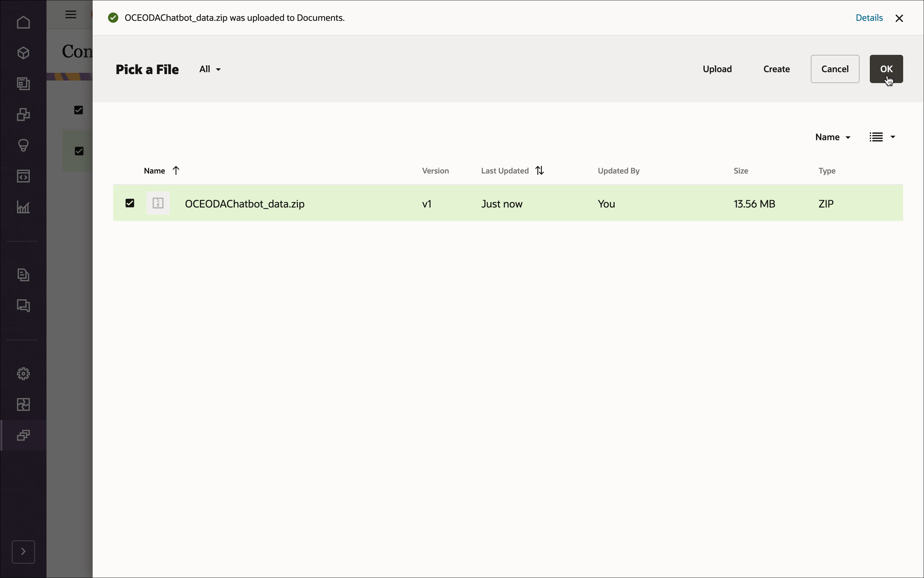The height and width of the screenshot is (578, 924).
Task: Open the hamburger menu at top left
Action: [x=70, y=14]
